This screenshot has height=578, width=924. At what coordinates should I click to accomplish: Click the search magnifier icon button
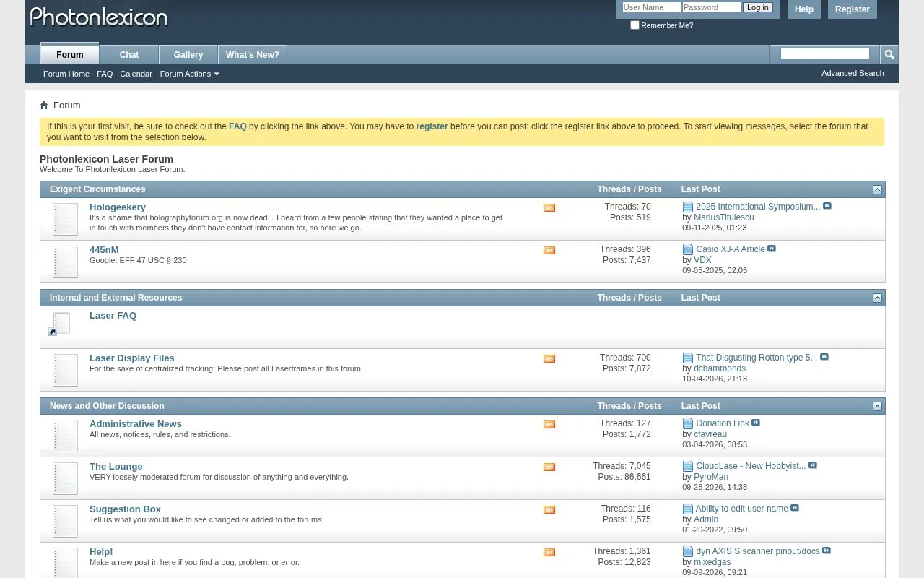(889, 54)
